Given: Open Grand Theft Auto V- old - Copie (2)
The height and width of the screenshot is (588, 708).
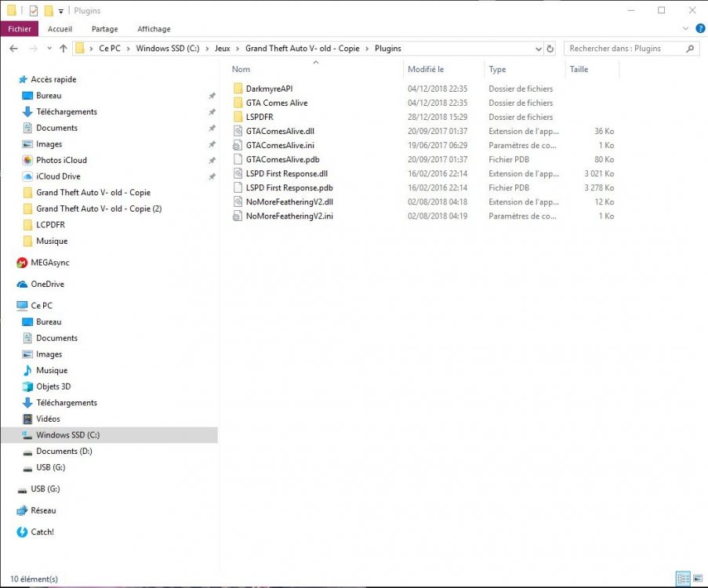Looking at the screenshot, I should coord(99,209).
